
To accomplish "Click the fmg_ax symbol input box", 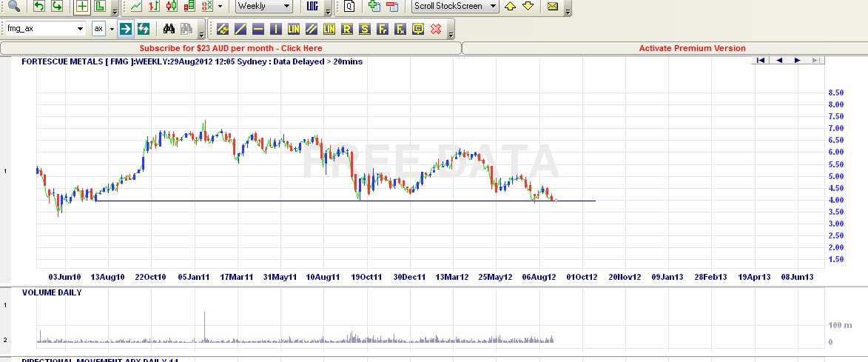I will [40, 29].
